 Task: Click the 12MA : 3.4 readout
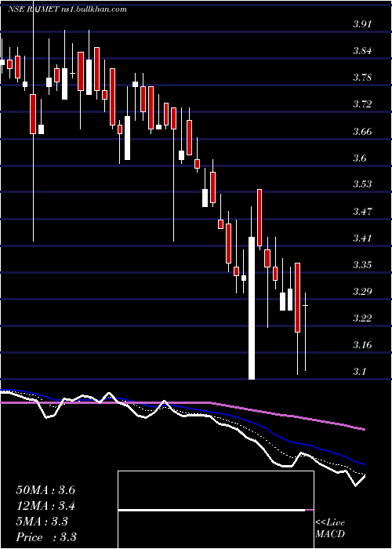click(45, 506)
